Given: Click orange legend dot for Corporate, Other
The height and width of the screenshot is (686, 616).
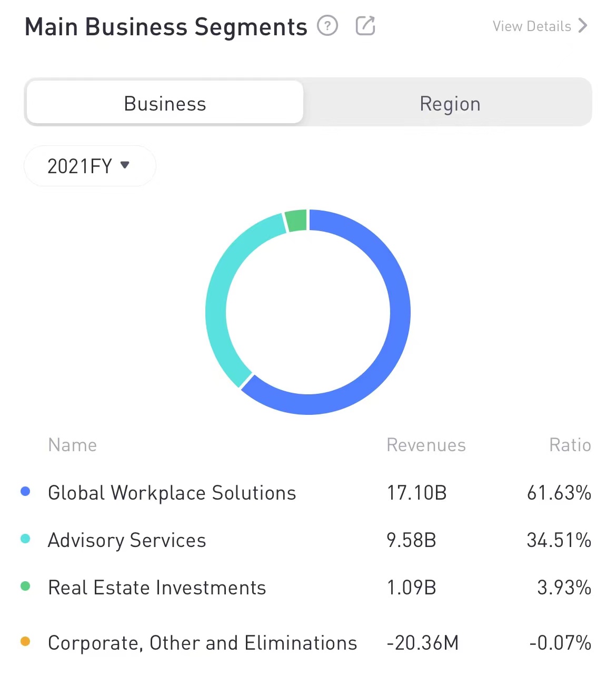Looking at the screenshot, I should (x=25, y=641).
